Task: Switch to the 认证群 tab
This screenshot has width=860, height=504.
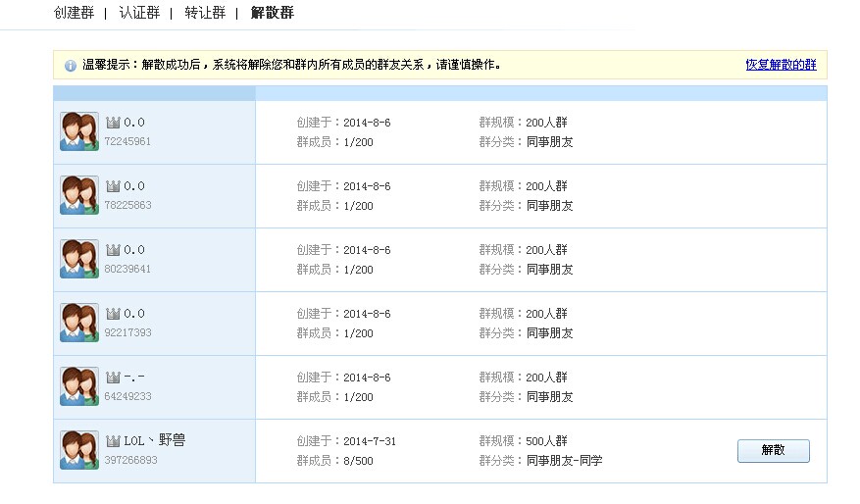Action: click(x=139, y=13)
